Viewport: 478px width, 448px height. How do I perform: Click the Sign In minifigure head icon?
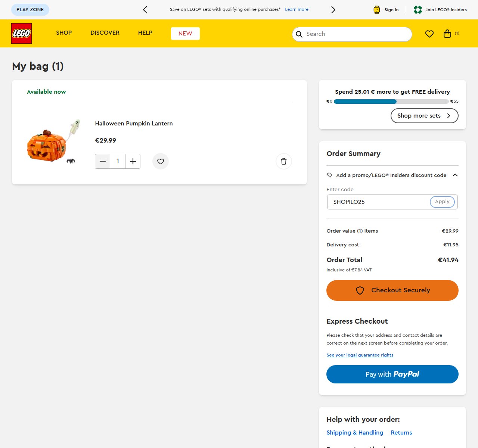[377, 10]
